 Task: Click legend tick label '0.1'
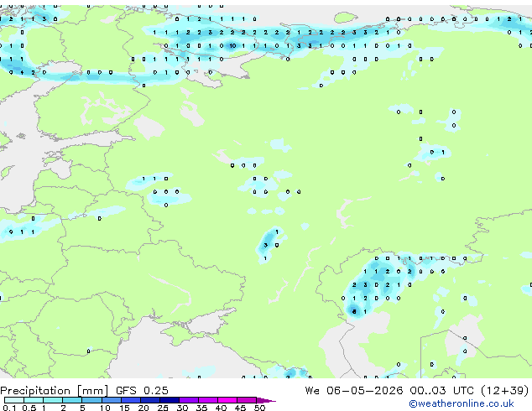(x=9, y=408)
